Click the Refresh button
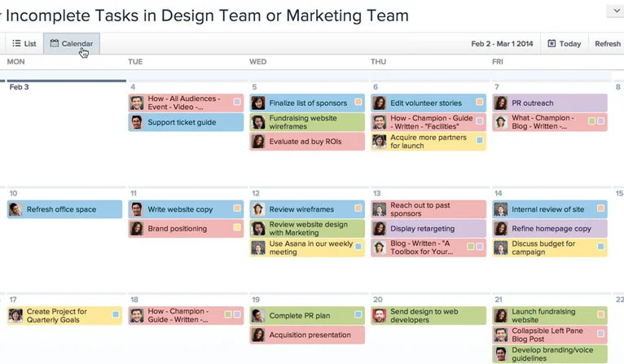Screen dimensions: 624x364 click(607, 44)
